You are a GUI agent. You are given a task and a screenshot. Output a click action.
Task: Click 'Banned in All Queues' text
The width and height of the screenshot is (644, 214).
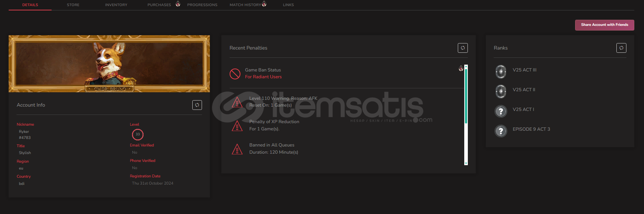pyautogui.click(x=272, y=145)
